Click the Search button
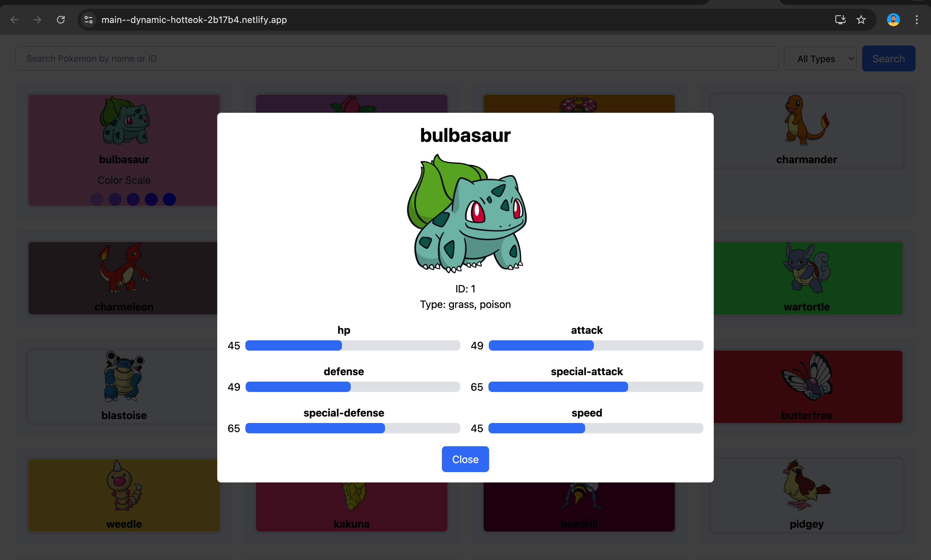 (888, 58)
